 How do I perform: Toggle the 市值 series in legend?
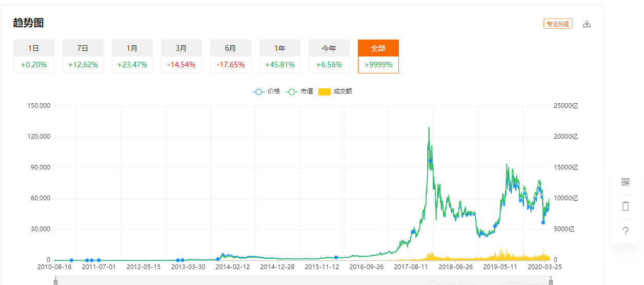click(x=300, y=91)
